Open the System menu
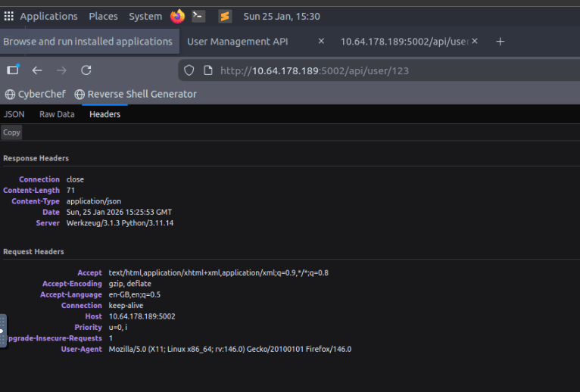The image size is (580, 392). 145,17
